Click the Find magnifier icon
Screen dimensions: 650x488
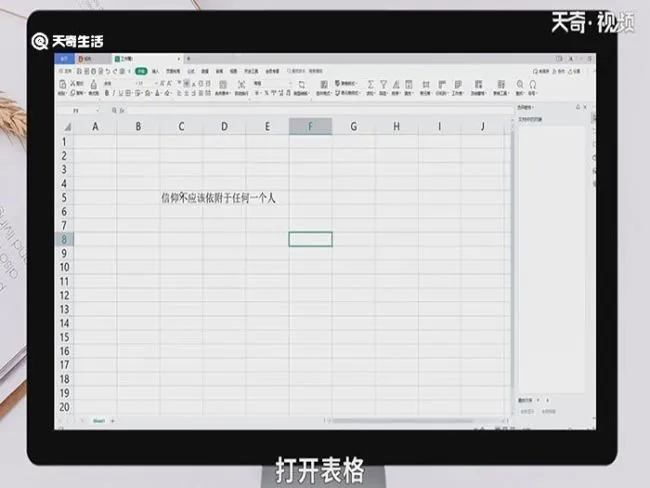pos(520,85)
